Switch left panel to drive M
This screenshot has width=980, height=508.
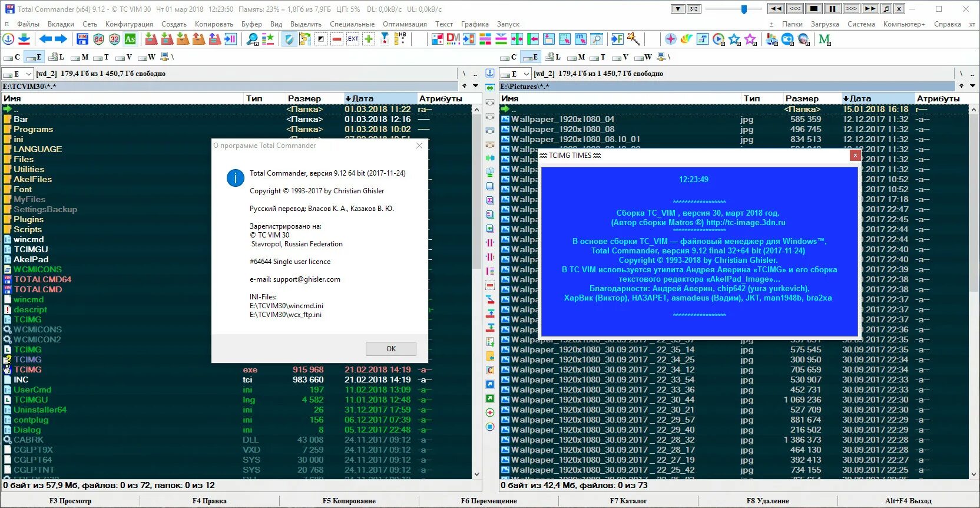point(80,57)
